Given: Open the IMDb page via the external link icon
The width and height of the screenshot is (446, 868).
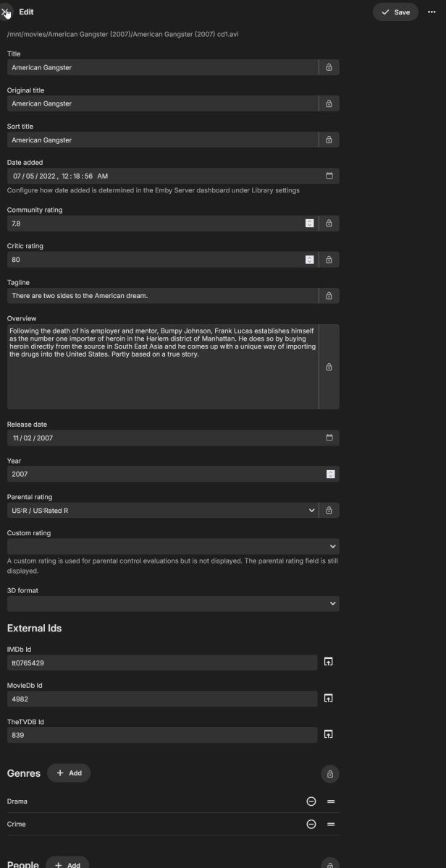Looking at the screenshot, I should pos(329,663).
